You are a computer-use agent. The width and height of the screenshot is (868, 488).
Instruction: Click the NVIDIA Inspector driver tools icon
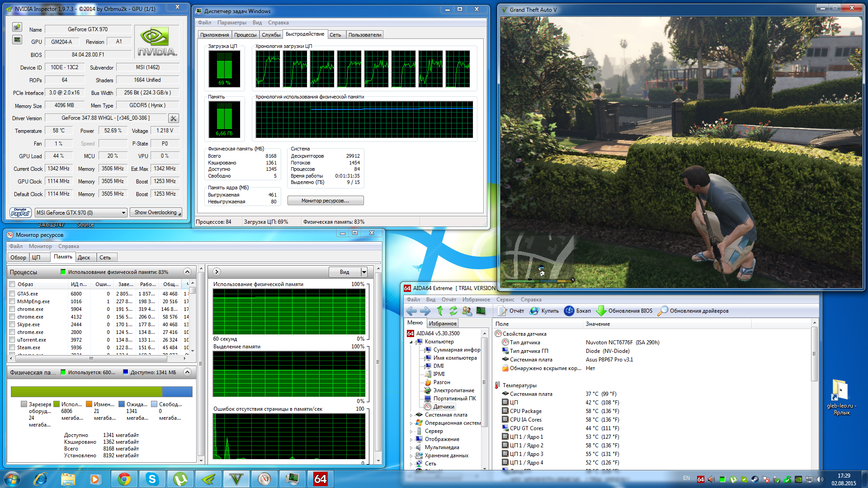click(x=173, y=118)
